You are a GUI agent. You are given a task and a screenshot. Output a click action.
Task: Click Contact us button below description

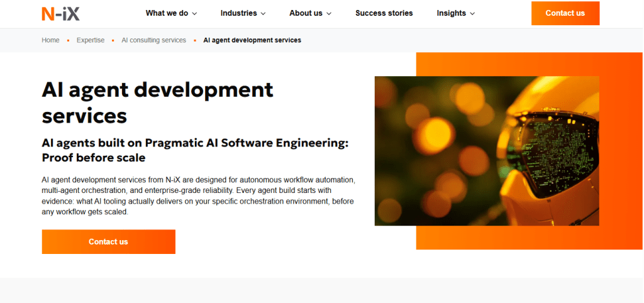tap(108, 241)
